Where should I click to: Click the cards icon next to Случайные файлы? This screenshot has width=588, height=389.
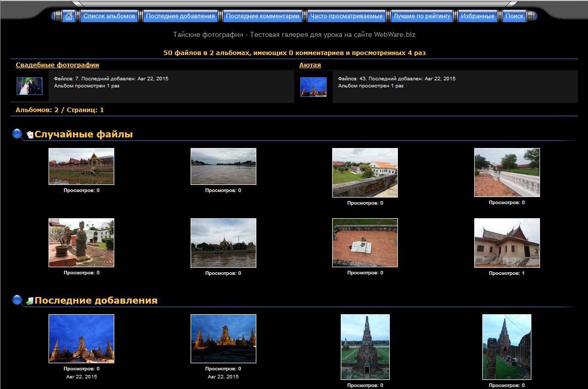tap(30, 134)
